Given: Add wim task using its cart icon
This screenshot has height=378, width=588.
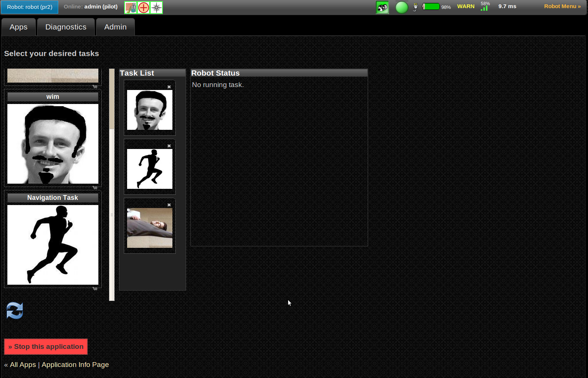Looking at the screenshot, I should (x=95, y=188).
